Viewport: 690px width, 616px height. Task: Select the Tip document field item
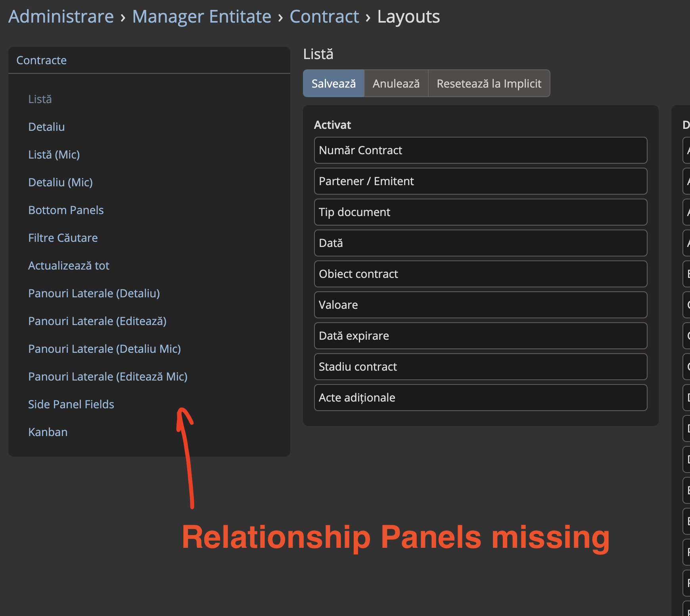(x=480, y=212)
